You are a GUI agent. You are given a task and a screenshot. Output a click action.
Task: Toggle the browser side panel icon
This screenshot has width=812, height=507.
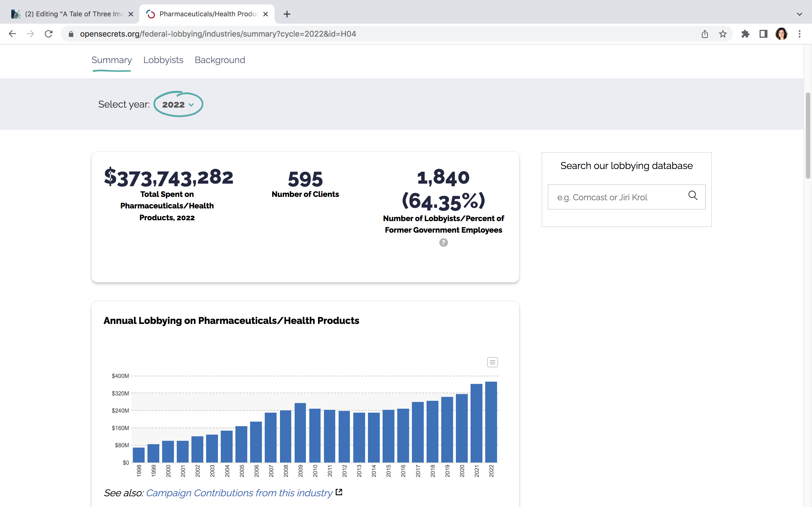[x=763, y=34]
